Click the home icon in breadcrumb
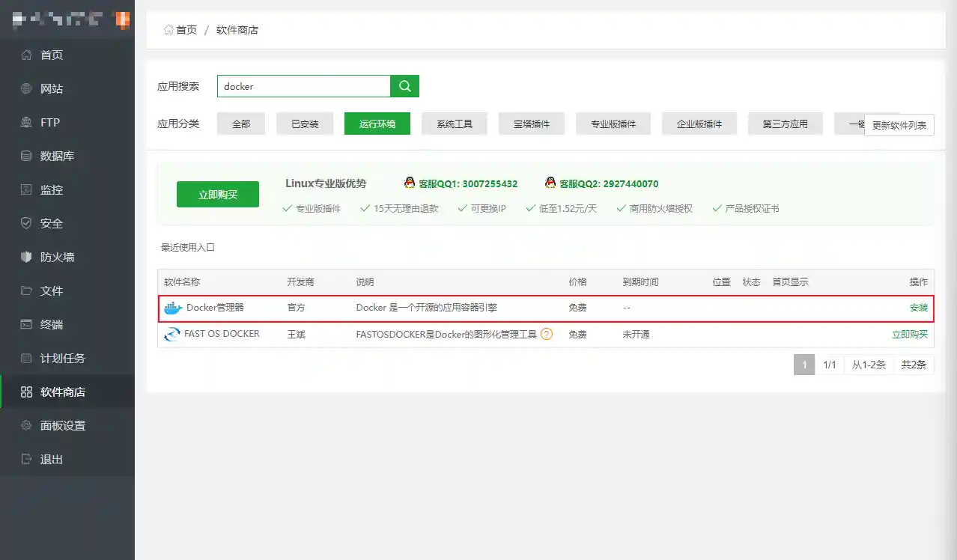The width and height of the screenshot is (957, 560). coord(168,30)
